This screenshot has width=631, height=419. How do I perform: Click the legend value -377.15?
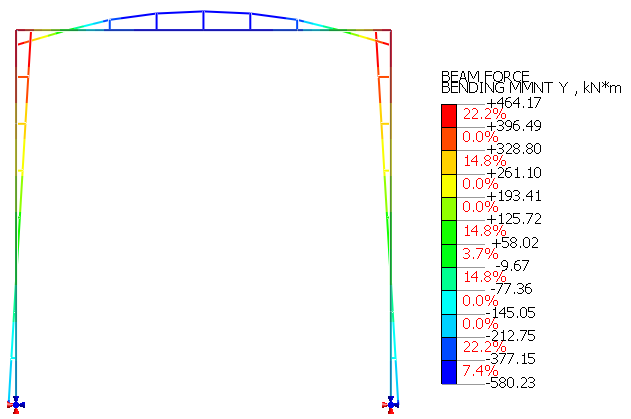tap(510, 359)
